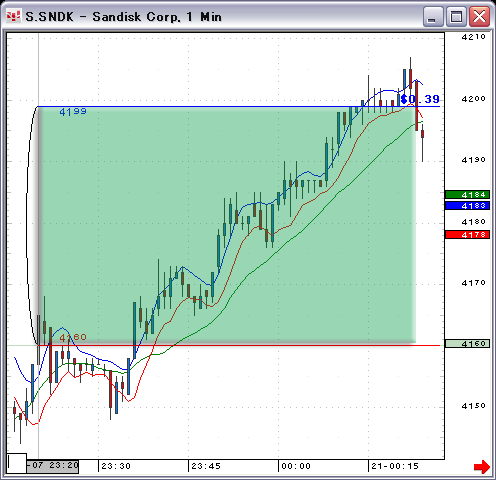Click the 21-00:15 time axis label
The width and height of the screenshot is (496, 480).
(x=395, y=466)
